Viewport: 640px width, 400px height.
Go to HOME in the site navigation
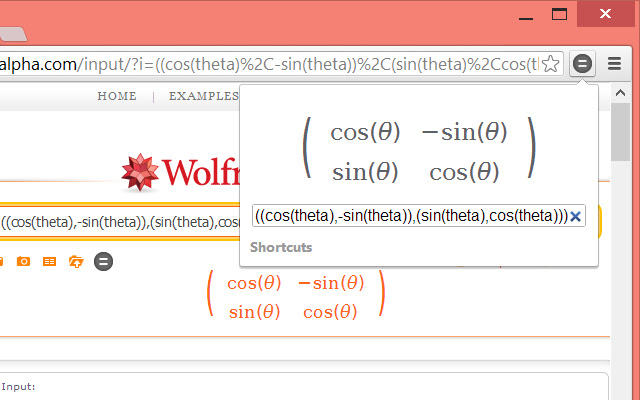(117, 96)
